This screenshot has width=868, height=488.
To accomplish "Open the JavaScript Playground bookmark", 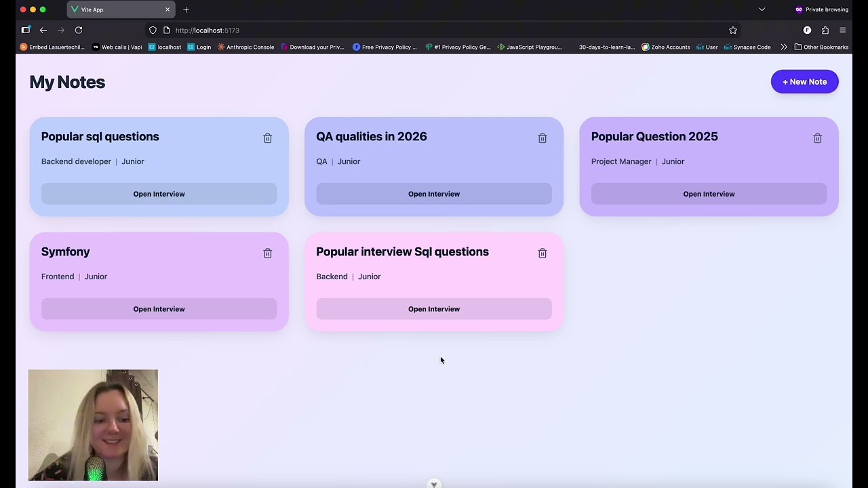I will (x=530, y=47).
